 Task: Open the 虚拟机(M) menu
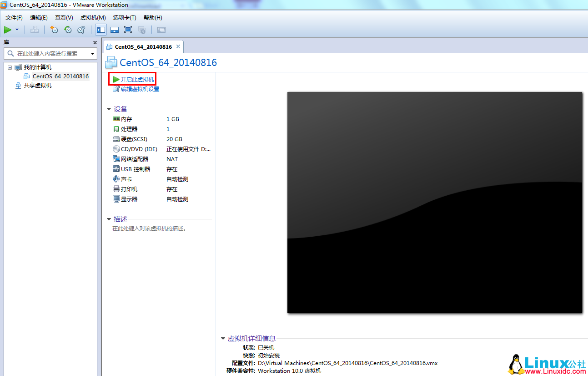click(x=93, y=17)
